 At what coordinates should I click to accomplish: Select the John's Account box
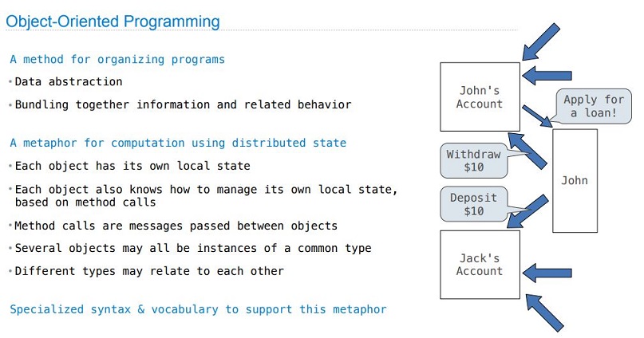point(480,96)
